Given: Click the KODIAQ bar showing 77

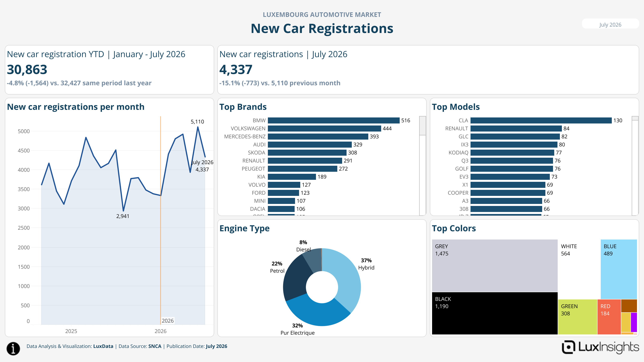Looking at the screenshot, I should click(x=512, y=152).
